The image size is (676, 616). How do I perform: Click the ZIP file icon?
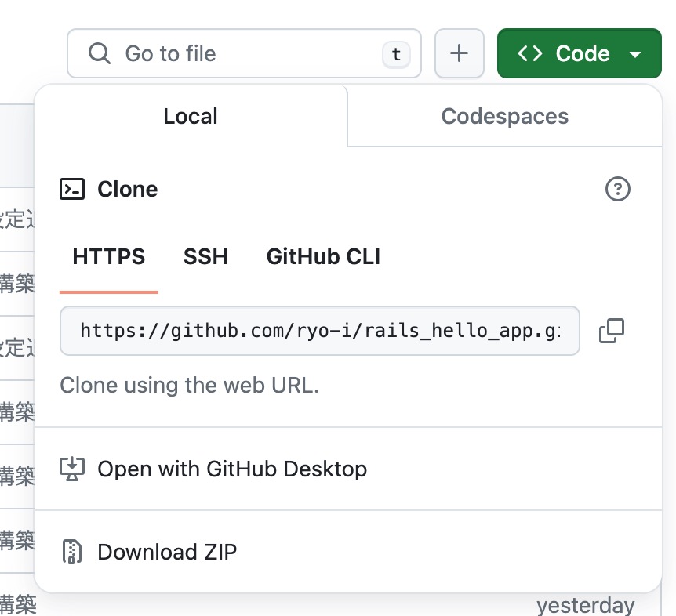(72, 552)
